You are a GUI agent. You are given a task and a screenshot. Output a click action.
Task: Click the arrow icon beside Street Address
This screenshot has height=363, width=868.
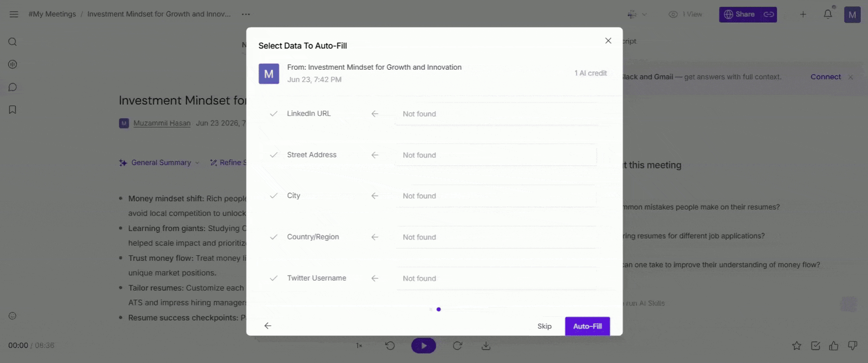click(x=375, y=155)
